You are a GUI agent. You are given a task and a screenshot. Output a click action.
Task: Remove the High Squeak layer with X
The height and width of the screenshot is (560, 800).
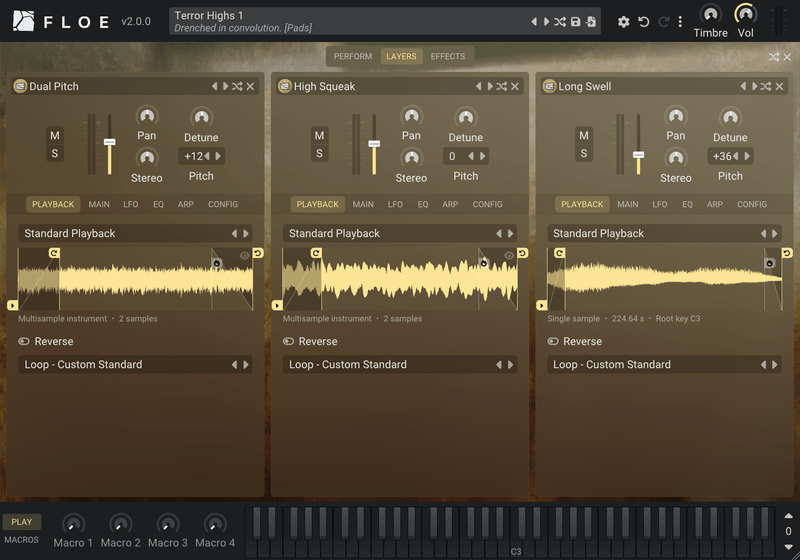(x=515, y=86)
